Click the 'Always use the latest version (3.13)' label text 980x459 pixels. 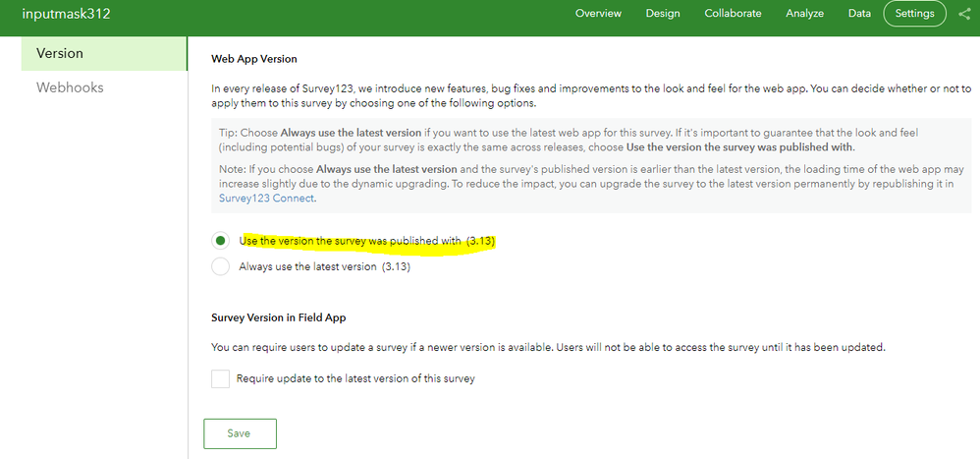point(324,266)
